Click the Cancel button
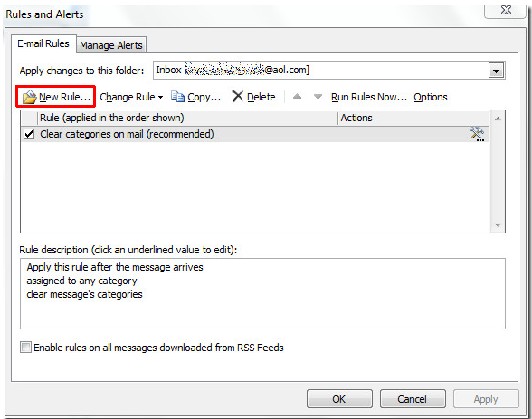Image resolution: width=532 pixels, height=419 pixels. (x=413, y=399)
